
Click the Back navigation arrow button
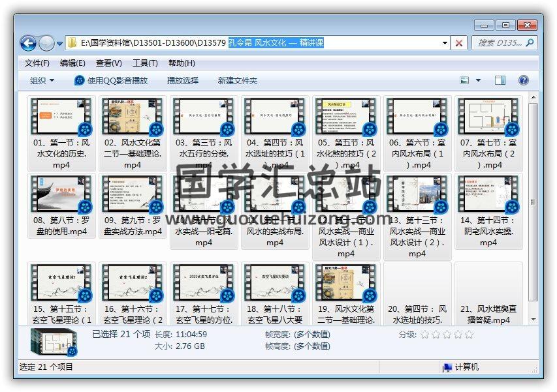(x=28, y=43)
